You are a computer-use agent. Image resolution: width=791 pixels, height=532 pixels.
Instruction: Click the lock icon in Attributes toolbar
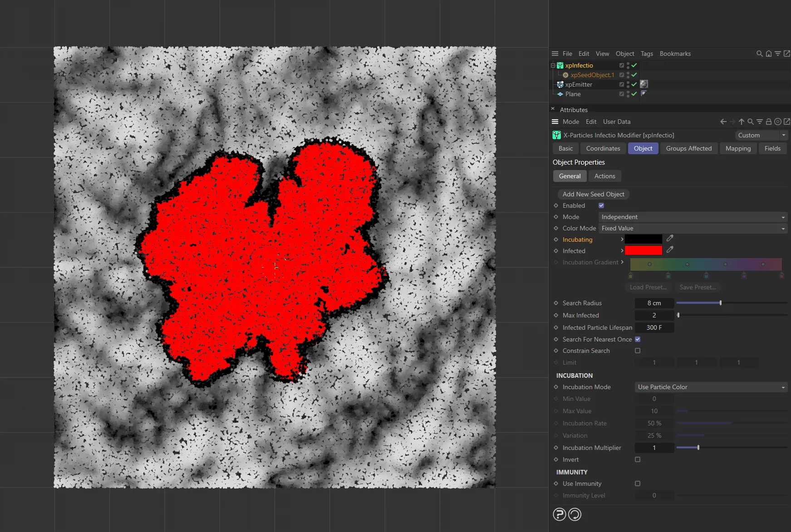768,122
